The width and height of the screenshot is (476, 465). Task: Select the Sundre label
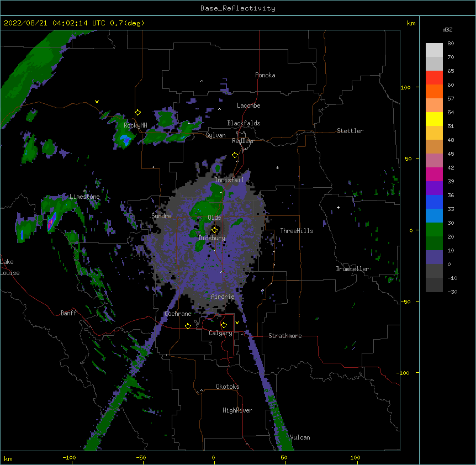point(161,216)
